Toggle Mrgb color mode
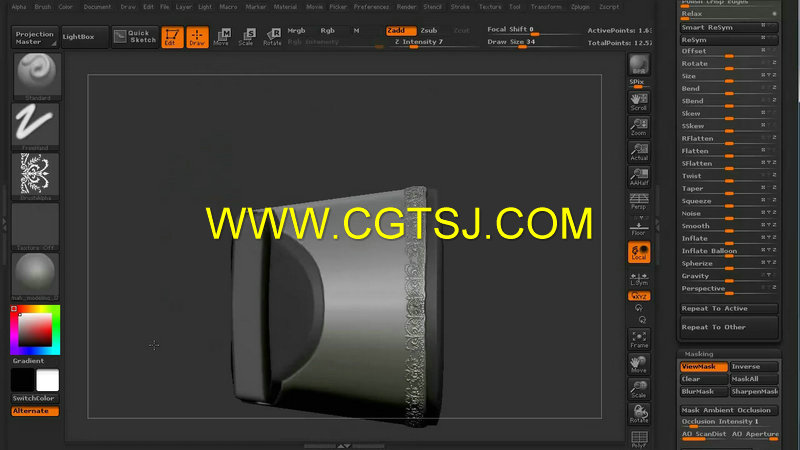The width and height of the screenshot is (800, 450). point(296,31)
